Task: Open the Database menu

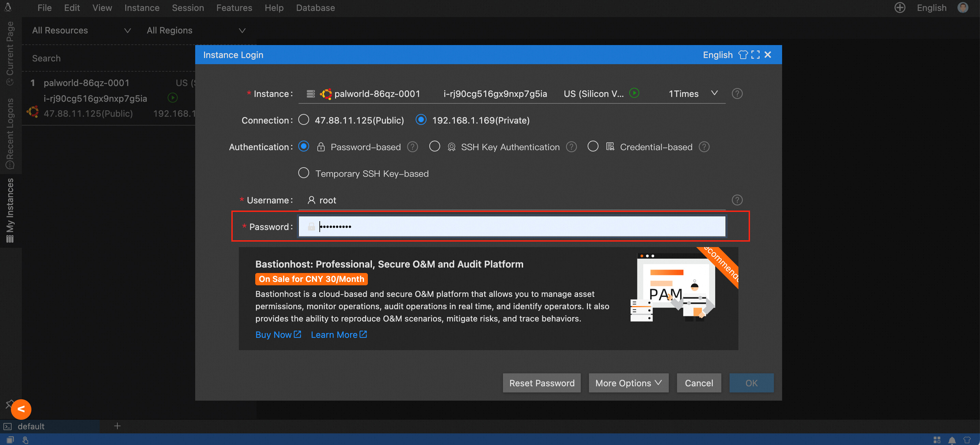Action: pos(315,8)
